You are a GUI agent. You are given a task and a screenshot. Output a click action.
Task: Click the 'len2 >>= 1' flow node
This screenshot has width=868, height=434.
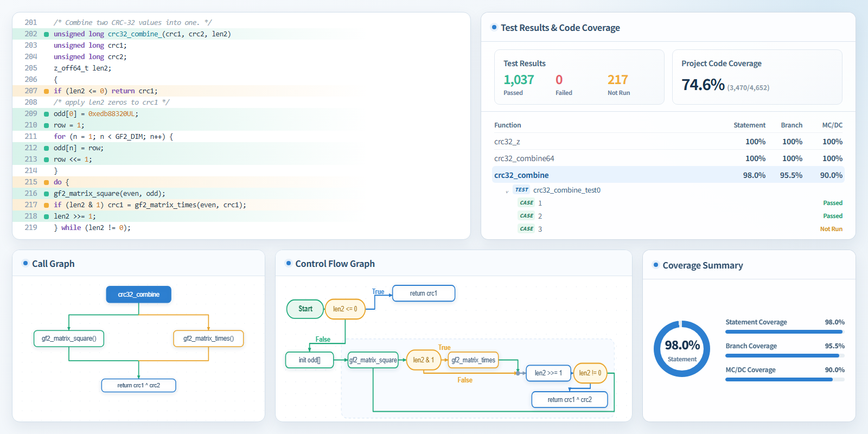pos(548,373)
